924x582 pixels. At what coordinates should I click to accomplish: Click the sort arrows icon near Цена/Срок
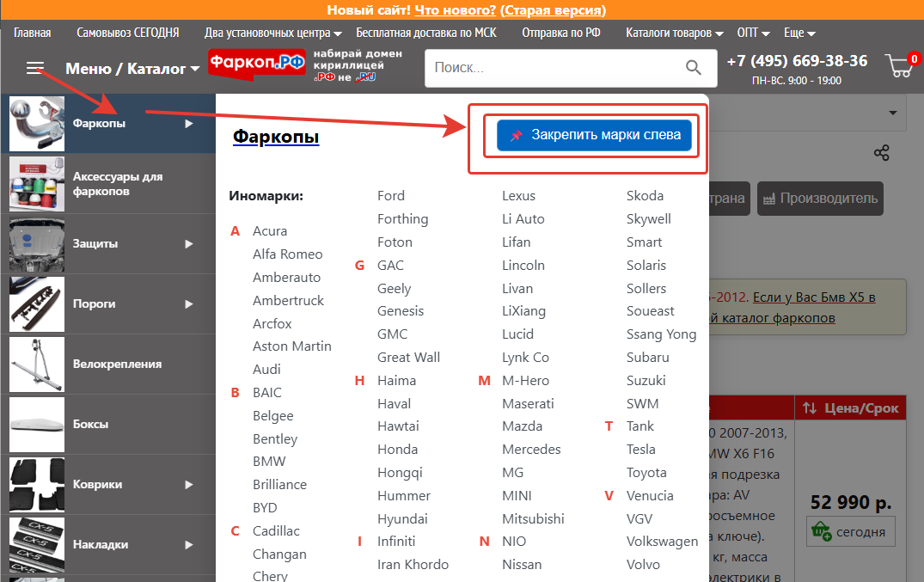[x=810, y=408]
